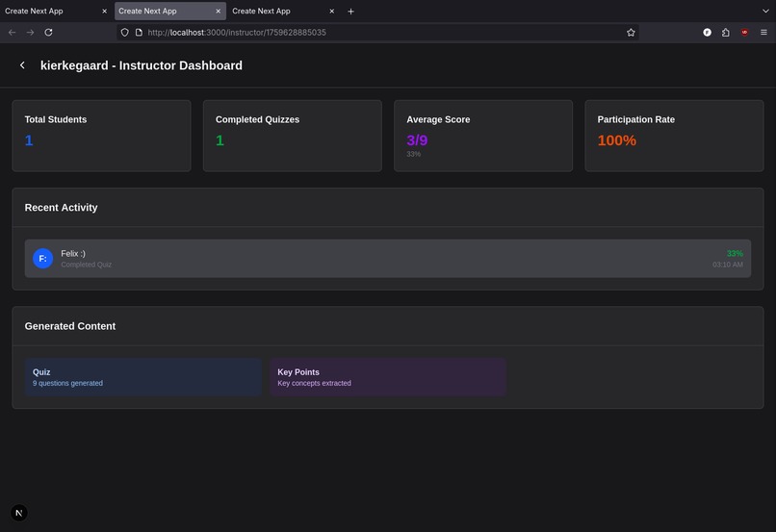Image resolution: width=776 pixels, height=532 pixels.
Task: Reload the page with the refresh icon
Action: (x=48, y=32)
